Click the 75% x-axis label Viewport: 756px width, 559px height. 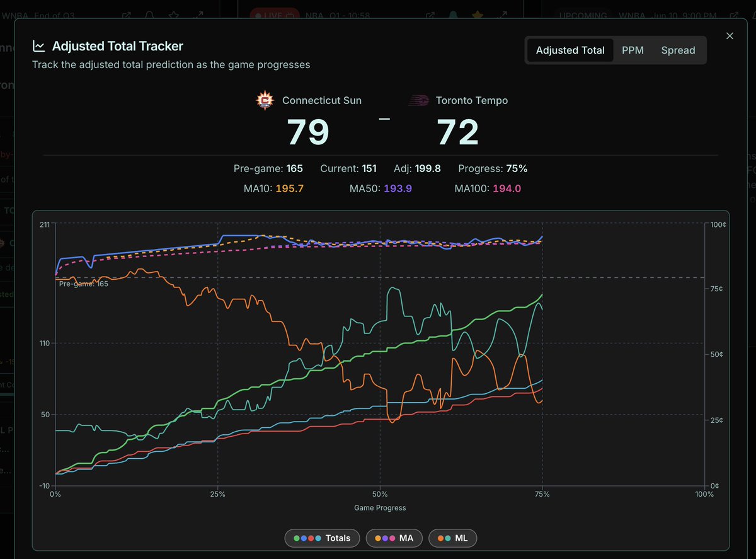(x=542, y=495)
